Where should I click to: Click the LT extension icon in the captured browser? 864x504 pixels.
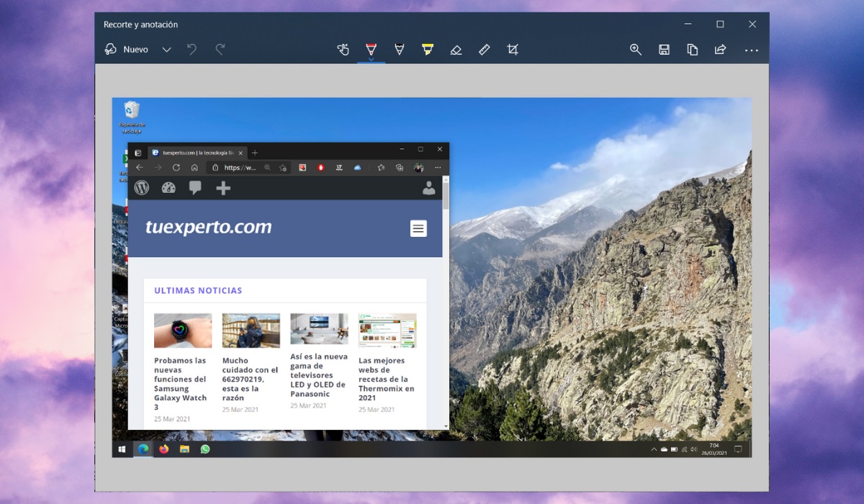[339, 168]
